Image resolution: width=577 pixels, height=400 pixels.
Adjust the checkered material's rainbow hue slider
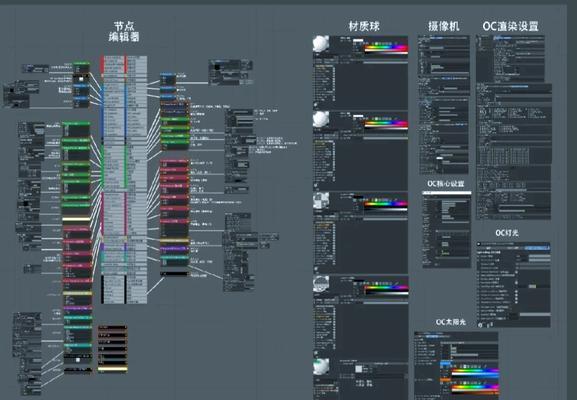coord(386,204)
